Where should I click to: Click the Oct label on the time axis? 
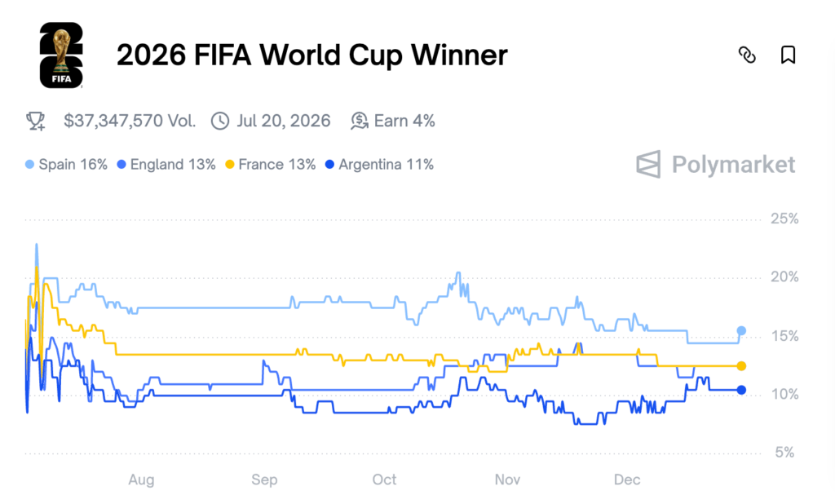(385, 480)
